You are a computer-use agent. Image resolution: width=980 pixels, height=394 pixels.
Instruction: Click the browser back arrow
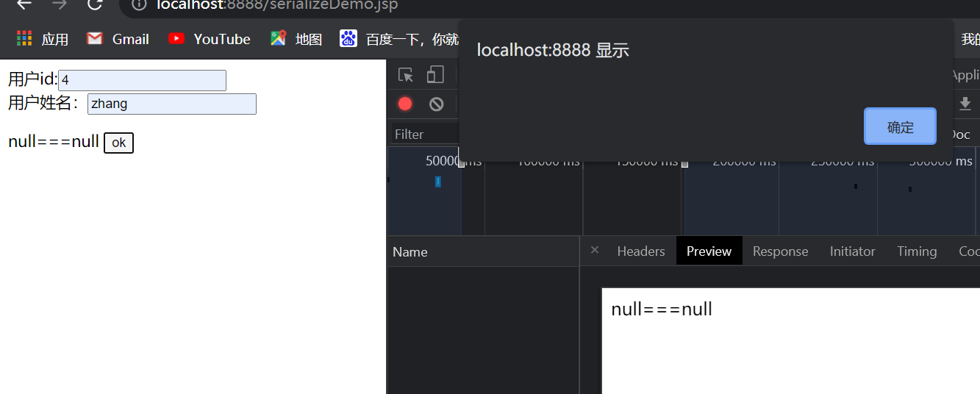point(24,4)
